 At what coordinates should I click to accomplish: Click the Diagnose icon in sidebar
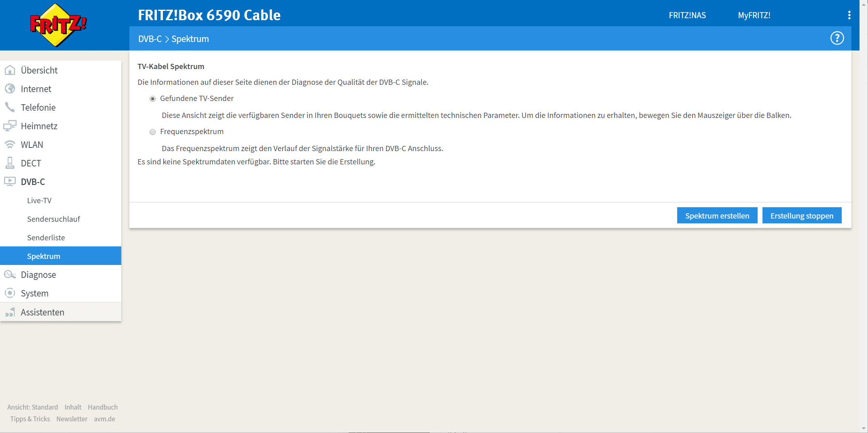pos(10,275)
